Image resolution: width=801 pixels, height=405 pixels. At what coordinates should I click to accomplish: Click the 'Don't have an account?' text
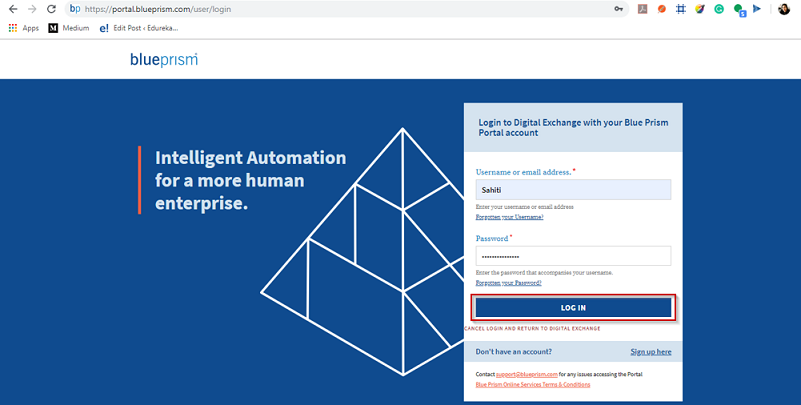click(x=513, y=352)
